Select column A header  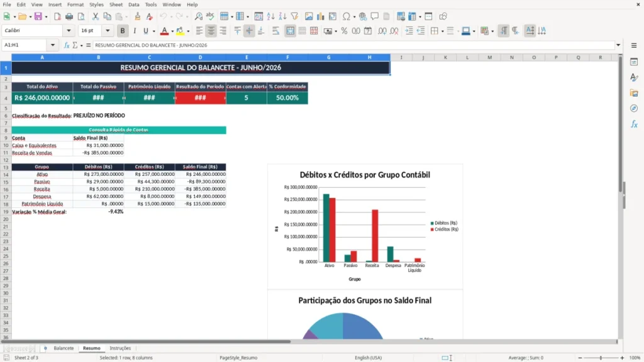point(42,57)
